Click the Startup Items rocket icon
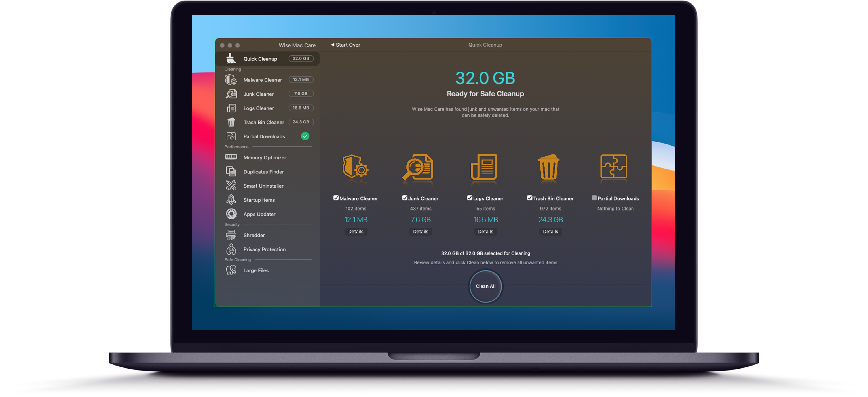This screenshot has height=397, width=868. tap(231, 200)
